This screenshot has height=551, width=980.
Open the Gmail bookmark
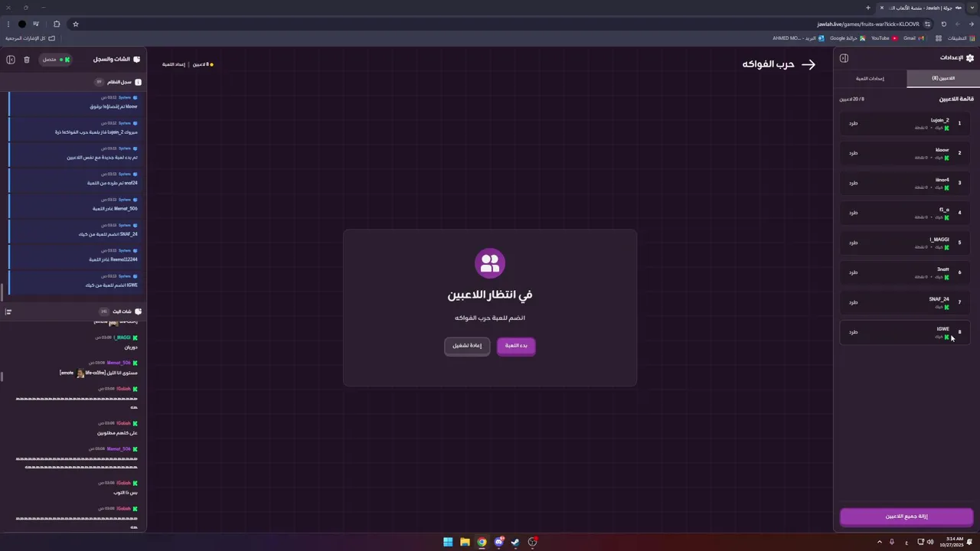point(913,37)
